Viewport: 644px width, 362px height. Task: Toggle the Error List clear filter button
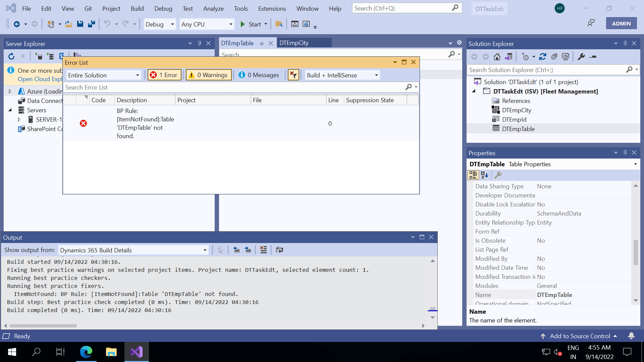[293, 75]
